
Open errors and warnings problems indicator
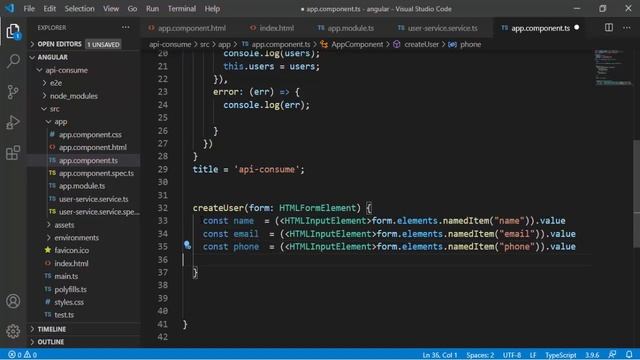pyautogui.click(x=22, y=355)
